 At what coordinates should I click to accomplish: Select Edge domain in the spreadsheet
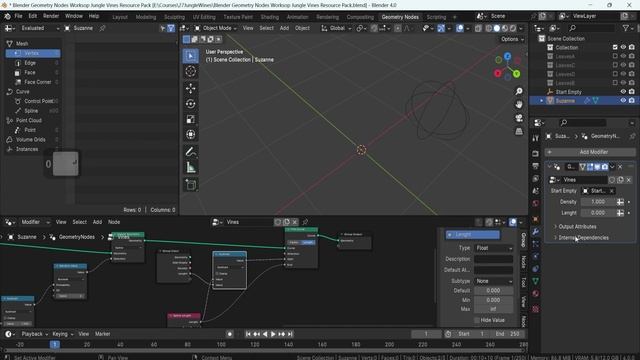click(x=33, y=63)
